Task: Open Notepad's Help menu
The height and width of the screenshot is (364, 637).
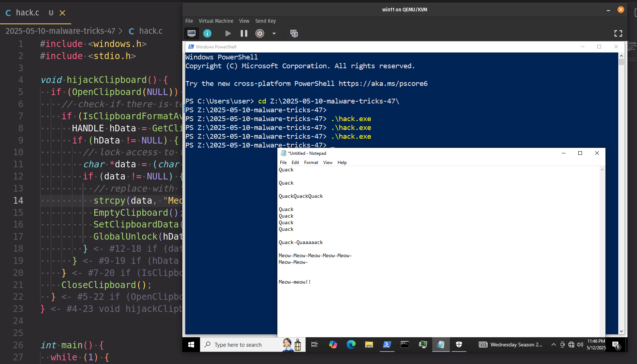Action: [342, 163]
